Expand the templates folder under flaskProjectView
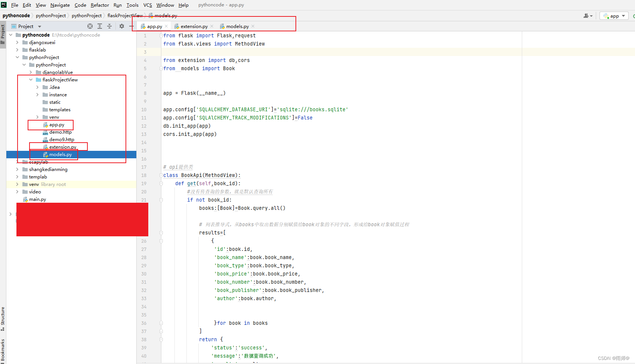635x364 pixels. (60, 109)
